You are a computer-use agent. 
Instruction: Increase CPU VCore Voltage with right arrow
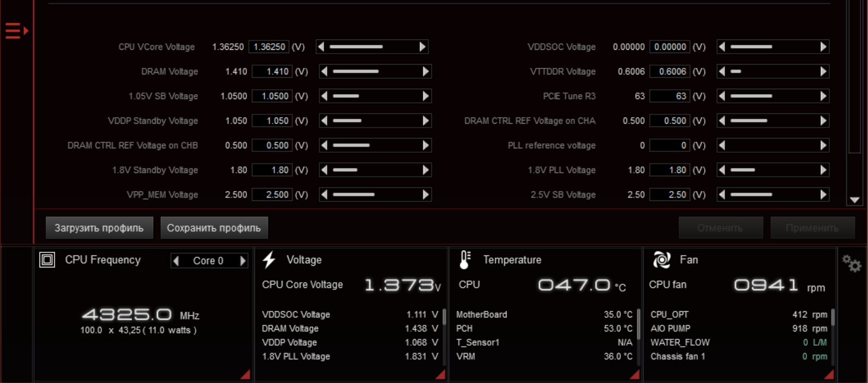click(x=422, y=47)
